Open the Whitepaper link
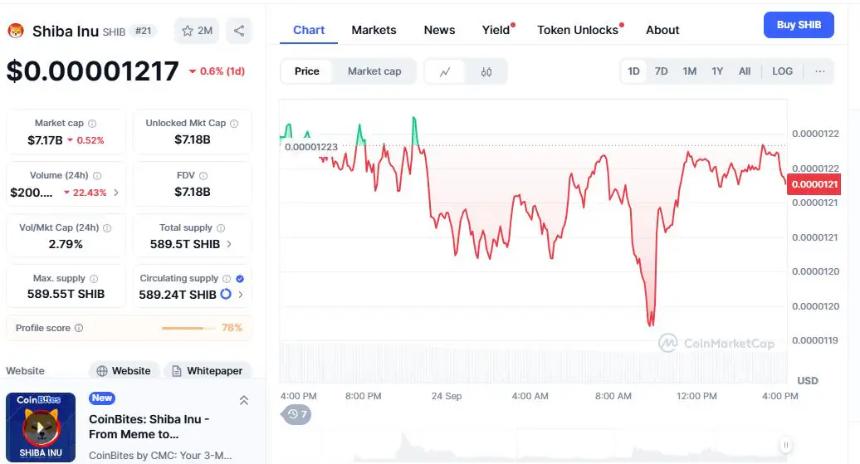This screenshot has height=464, width=860. click(207, 371)
